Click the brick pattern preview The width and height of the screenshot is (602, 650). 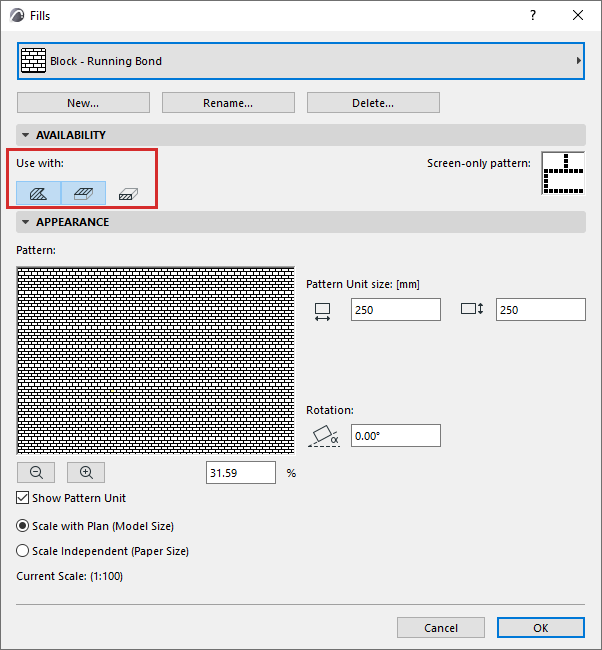(155, 360)
